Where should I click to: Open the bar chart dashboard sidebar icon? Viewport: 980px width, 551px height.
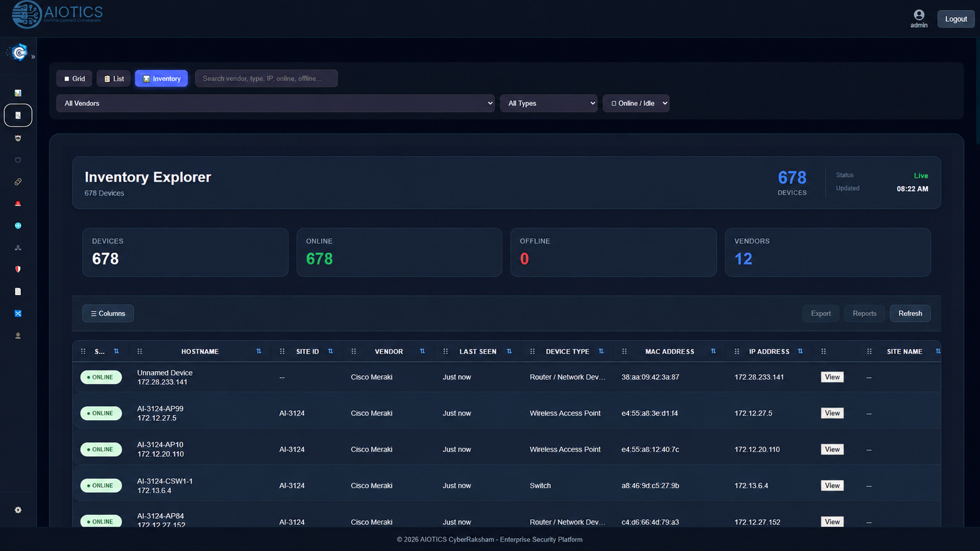click(18, 93)
